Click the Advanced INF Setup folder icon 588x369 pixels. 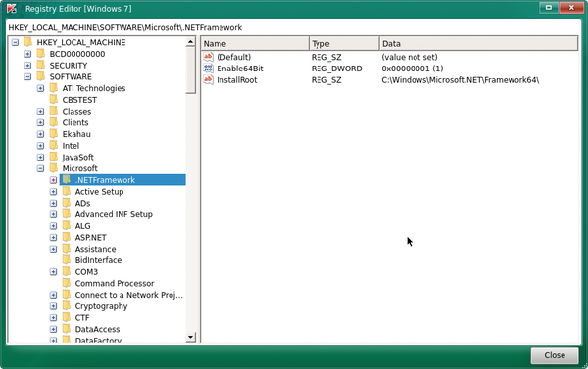(67, 214)
